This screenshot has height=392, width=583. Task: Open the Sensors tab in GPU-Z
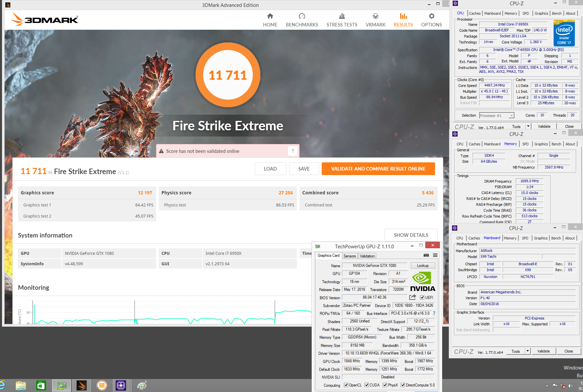tap(349, 256)
